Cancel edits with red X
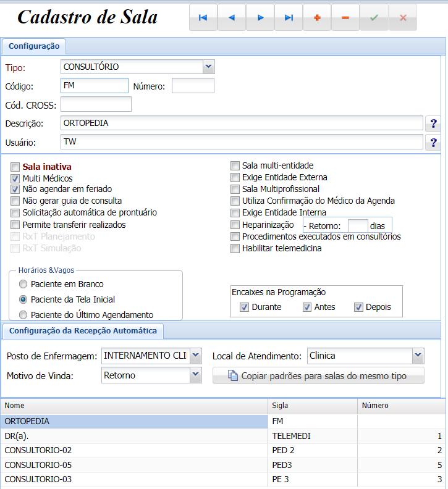The width and height of the screenshot is (448, 489). 403,18
